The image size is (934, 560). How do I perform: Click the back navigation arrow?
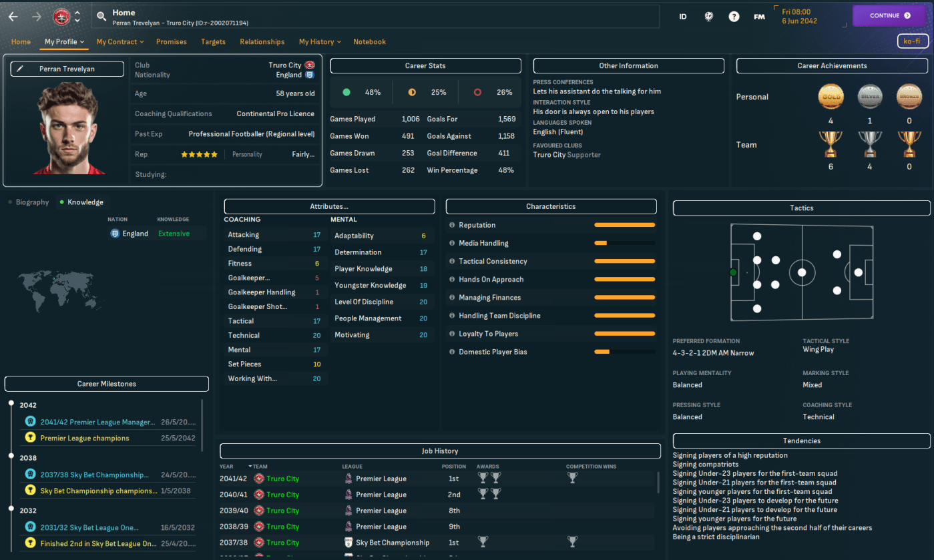click(x=13, y=16)
